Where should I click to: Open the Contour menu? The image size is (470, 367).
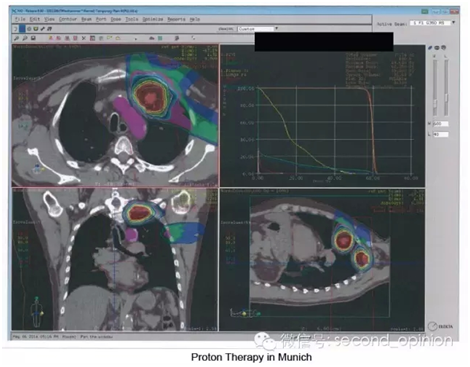point(68,19)
